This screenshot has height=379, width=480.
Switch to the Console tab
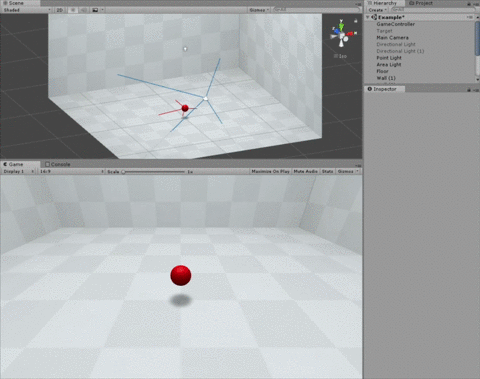coord(58,164)
